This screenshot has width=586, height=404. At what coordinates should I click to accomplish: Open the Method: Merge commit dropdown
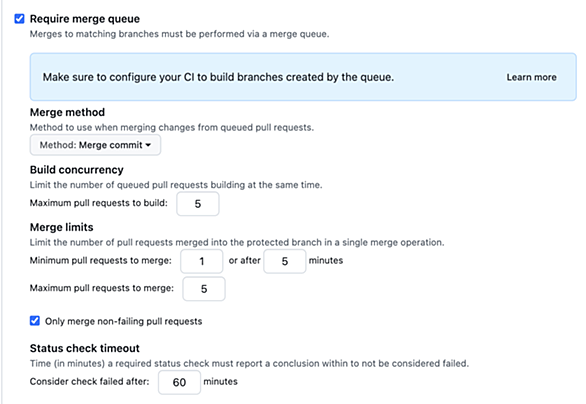[95, 145]
